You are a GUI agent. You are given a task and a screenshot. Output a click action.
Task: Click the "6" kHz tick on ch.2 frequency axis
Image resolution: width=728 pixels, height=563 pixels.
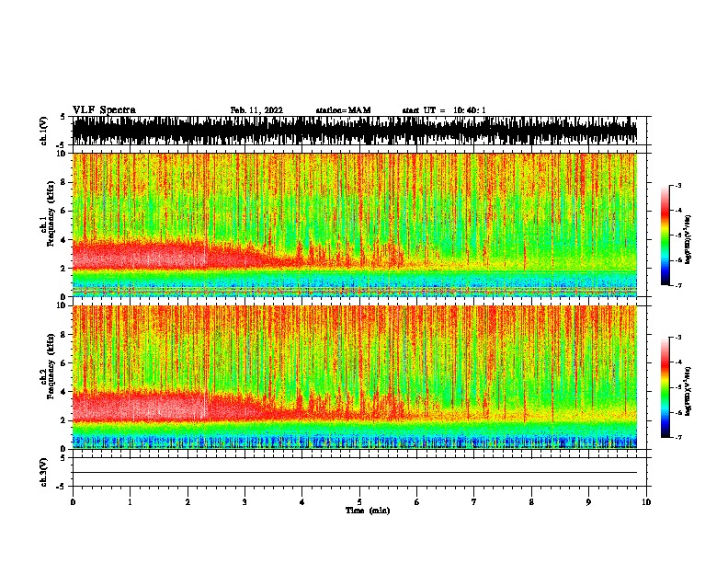[63, 363]
